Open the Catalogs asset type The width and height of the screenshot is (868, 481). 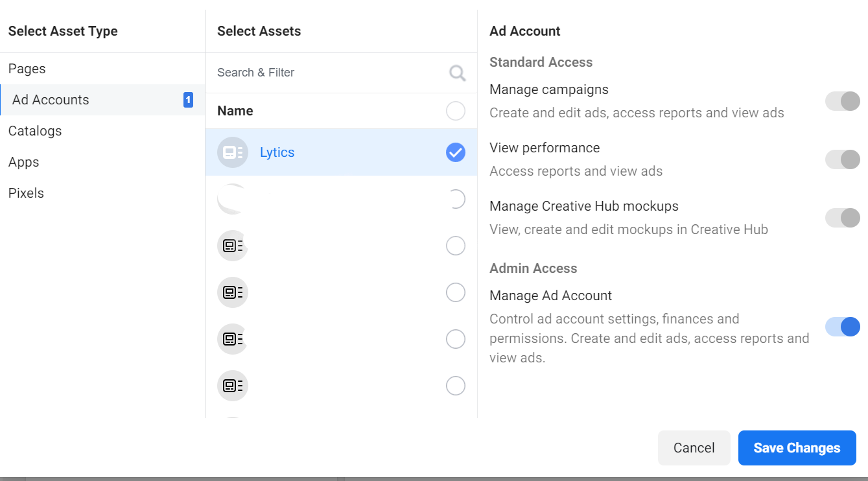click(x=102, y=131)
